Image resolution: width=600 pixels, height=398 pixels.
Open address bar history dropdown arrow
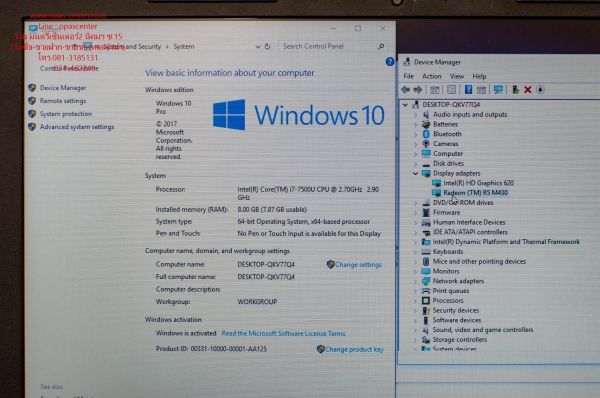click(258, 47)
